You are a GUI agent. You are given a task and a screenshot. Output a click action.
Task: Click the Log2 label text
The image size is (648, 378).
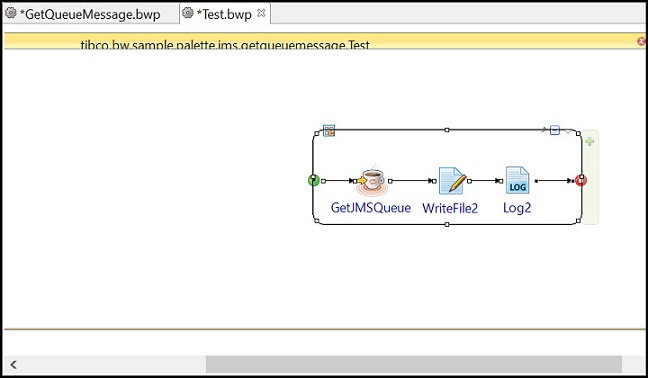(x=517, y=208)
